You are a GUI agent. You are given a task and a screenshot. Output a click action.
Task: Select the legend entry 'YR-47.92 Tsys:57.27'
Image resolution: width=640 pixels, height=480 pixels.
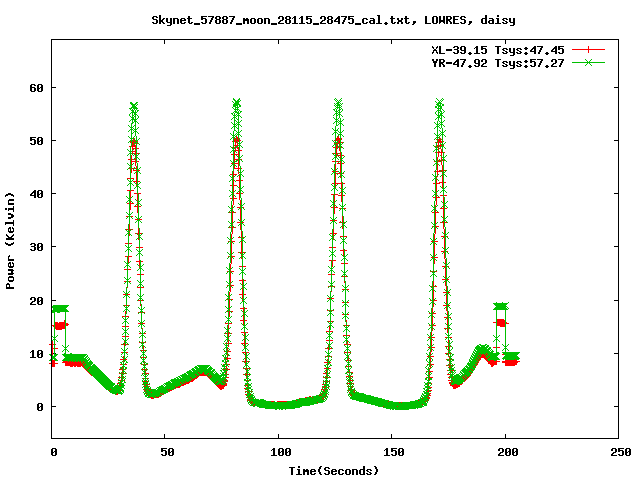tap(498, 63)
